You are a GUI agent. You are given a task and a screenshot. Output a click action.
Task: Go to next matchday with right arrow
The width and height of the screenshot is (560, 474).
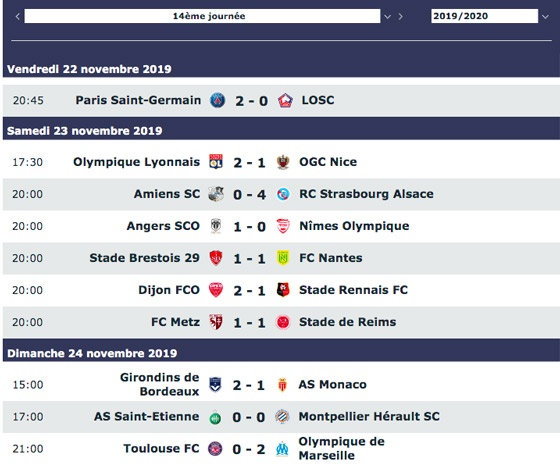401,16
